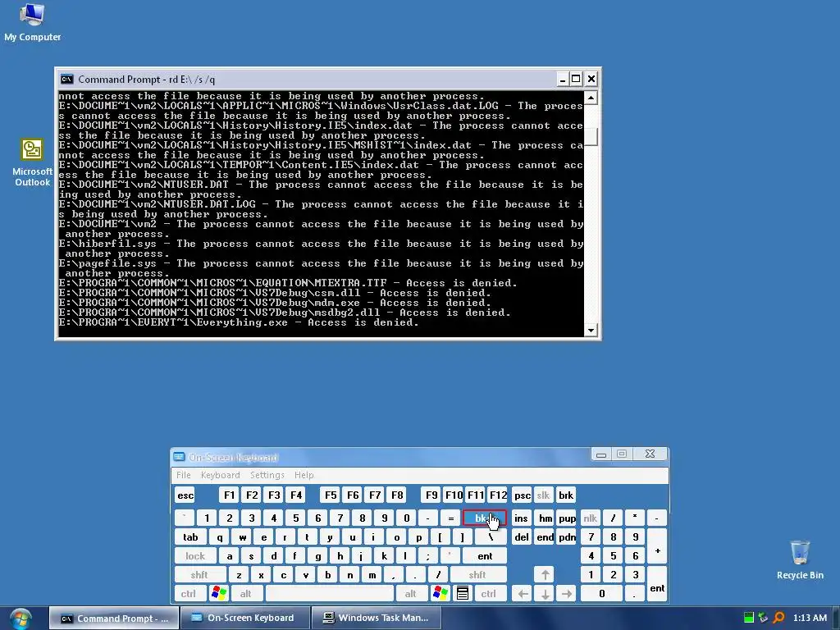Toggle the right alt key
The image size is (840, 630).
(411, 594)
